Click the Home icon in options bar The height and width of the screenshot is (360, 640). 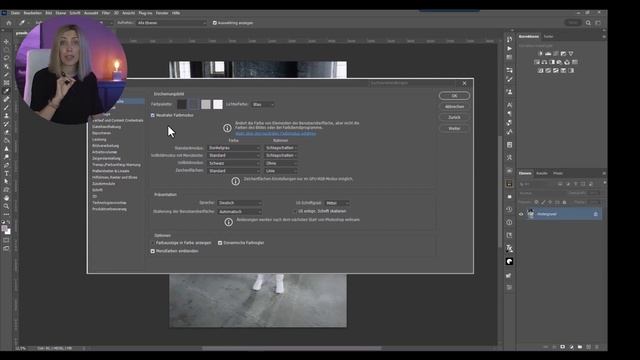(9, 23)
